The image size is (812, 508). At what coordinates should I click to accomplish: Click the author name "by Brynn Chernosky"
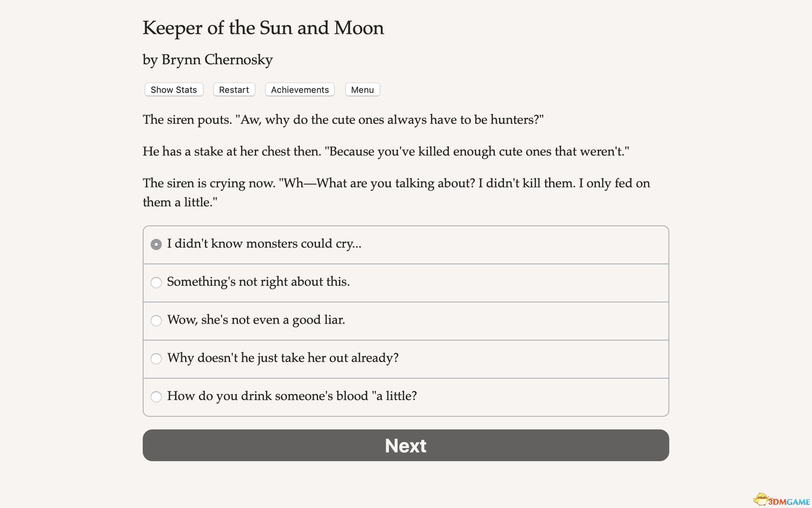pyautogui.click(x=207, y=60)
